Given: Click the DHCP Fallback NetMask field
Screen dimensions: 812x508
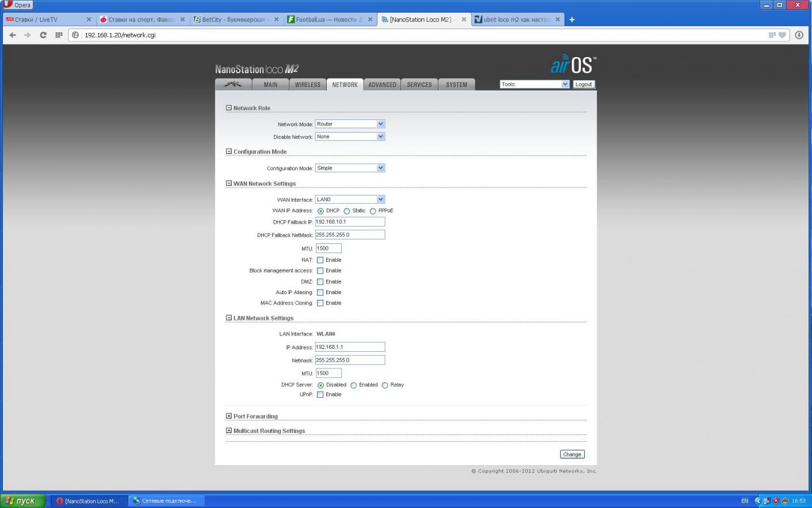Looking at the screenshot, I should (350, 235).
